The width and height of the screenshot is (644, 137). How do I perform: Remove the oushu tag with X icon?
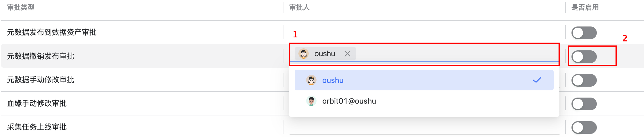click(347, 54)
